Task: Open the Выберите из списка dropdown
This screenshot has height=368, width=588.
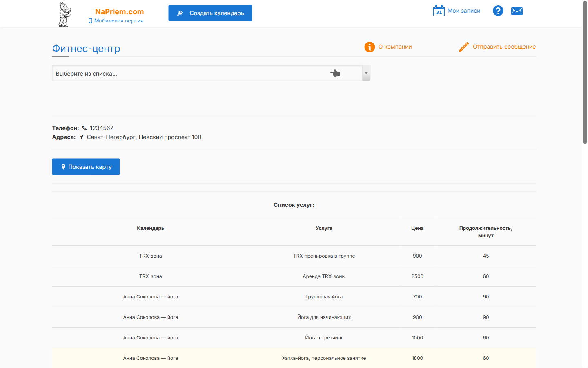Action: tap(211, 73)
